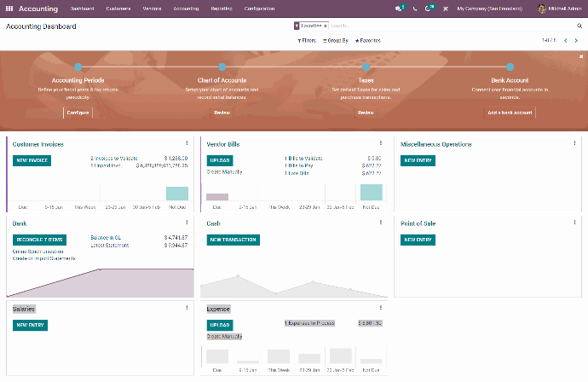Open Vendor Bills card options menu
This screenshot has height=382, width=588.
coord(381,143)
